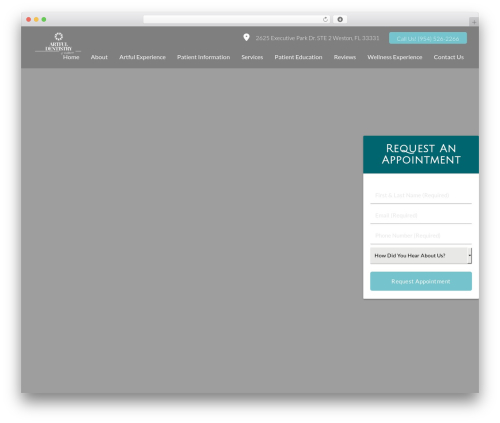500x423 pixels.
Task: Open the Home menu item
Action: pos(71,57)
